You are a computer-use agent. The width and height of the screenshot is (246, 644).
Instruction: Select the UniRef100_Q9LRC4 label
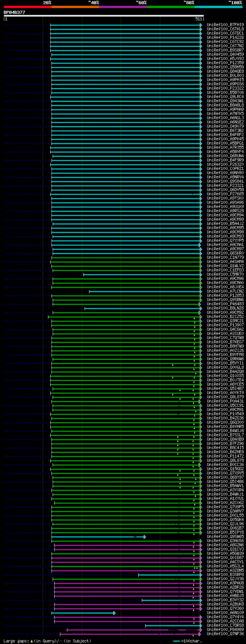pos(225,97)
